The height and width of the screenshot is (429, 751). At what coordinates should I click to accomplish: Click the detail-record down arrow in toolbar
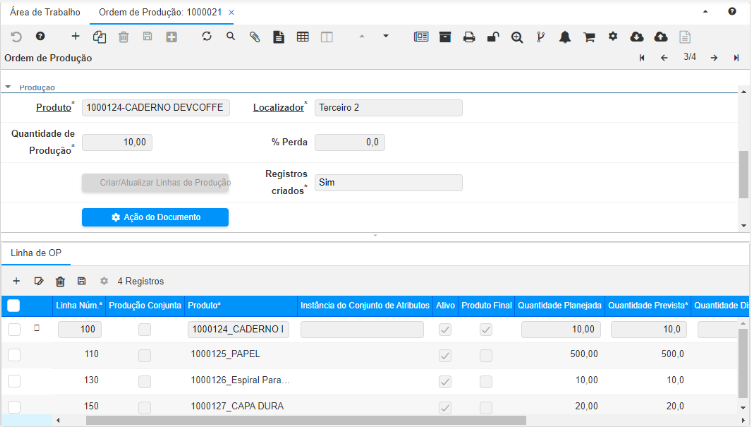click(386, 36)
